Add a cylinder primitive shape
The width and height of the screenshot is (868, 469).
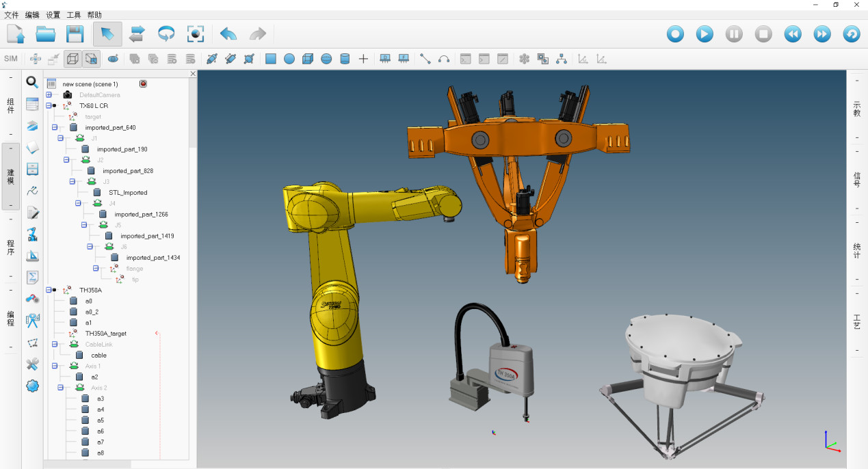point(345,59)
